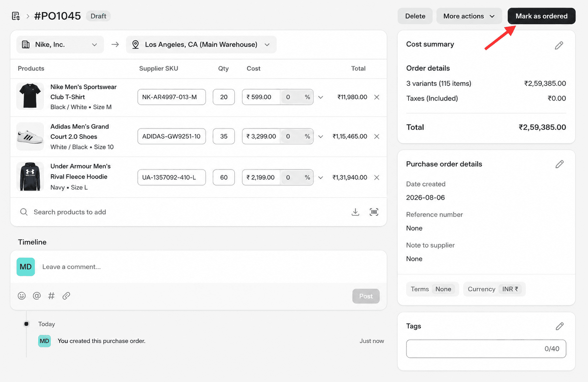The image size is (588, 382).
Task: Edit the Cost summary with pencil icon
Action: pos(559,45)
